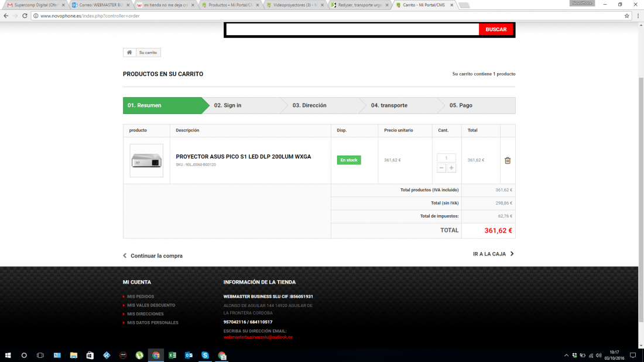Close the Redyser, transporte tab
Viewport: 644px width, 362px height.
[387, 5]
